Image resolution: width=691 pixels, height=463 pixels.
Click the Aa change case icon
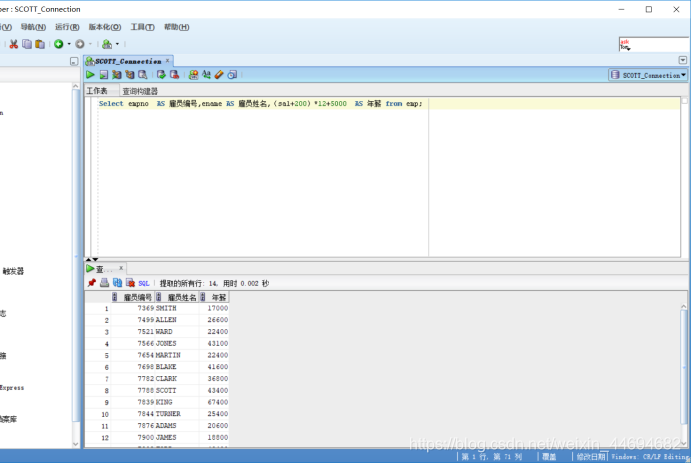coord(206,75)
